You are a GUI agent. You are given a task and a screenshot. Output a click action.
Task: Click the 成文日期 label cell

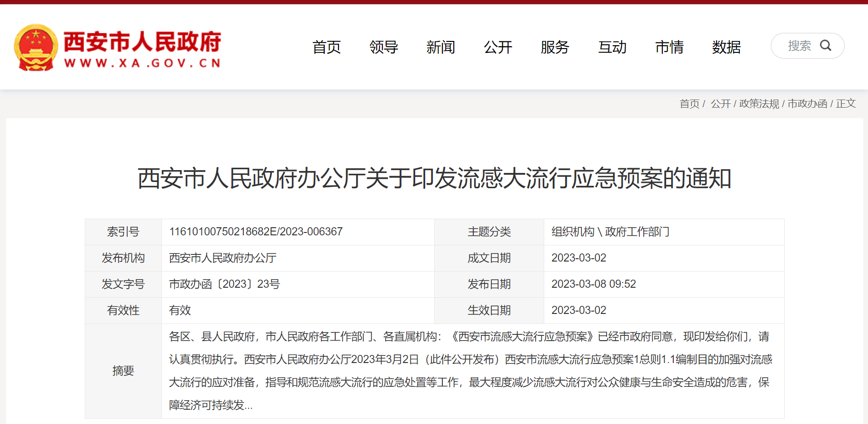[489, 258]
